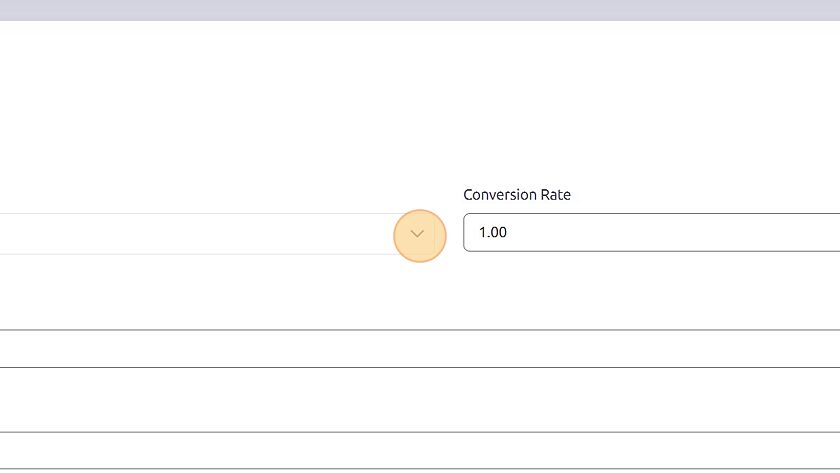
Task: Select the 1.00 value in Conversion Rate
Action: tap(492, 232)
